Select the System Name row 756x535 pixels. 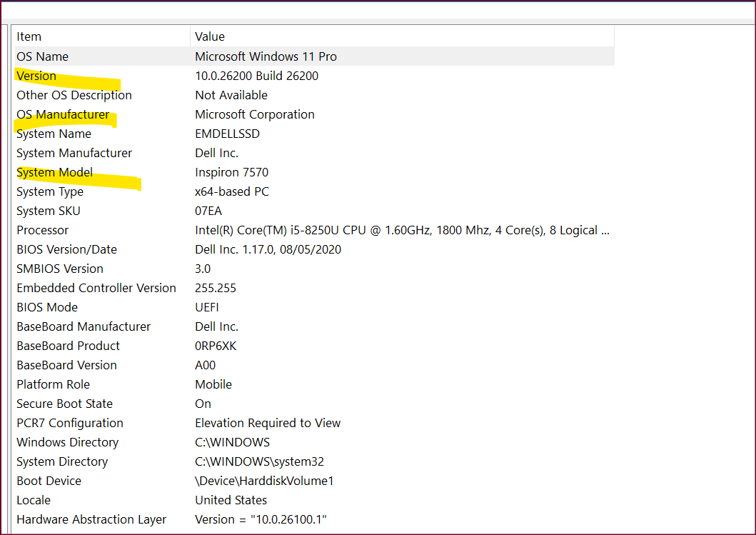(314, 134)
